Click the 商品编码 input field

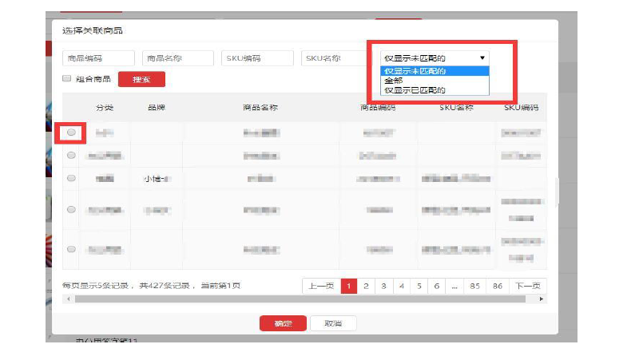tap(98, 58)
